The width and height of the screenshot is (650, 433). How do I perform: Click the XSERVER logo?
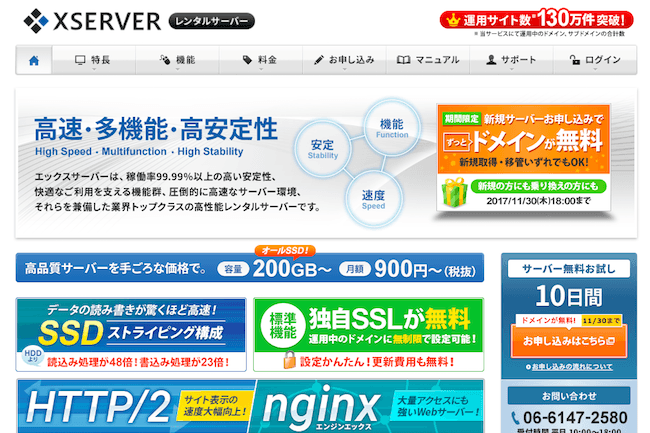(92, 21)
